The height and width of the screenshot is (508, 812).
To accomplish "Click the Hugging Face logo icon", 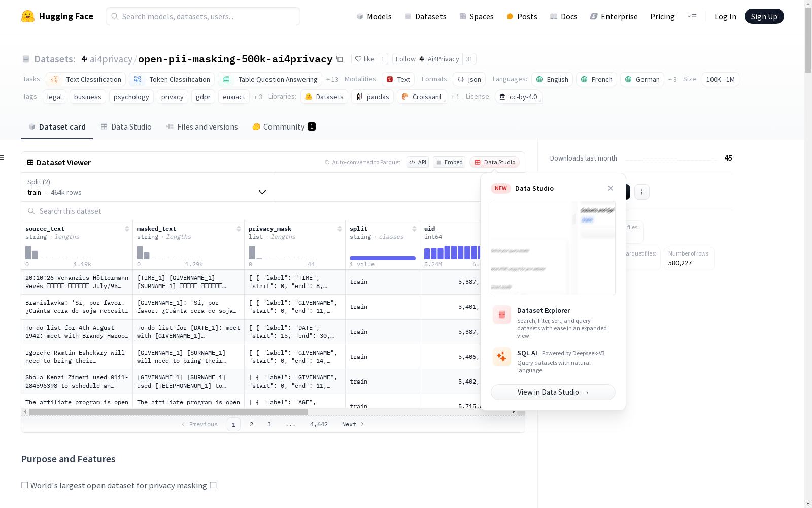I will click(28, 16).
